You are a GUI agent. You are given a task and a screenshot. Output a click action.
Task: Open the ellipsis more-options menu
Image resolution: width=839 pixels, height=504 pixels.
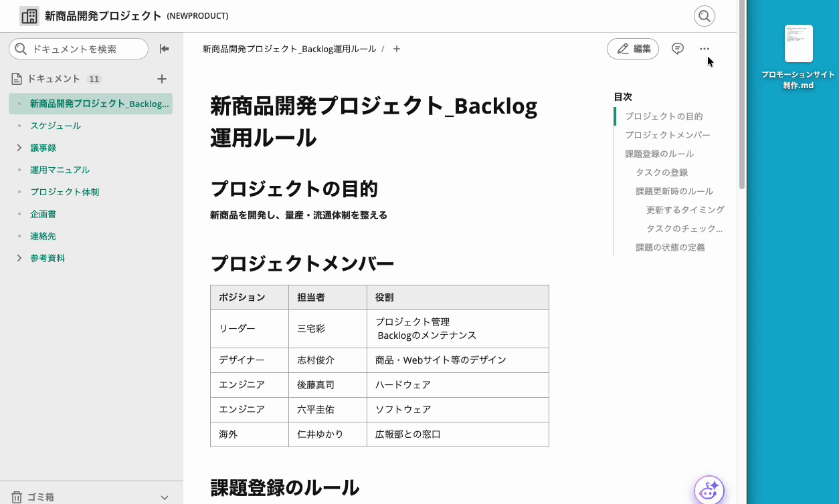[x=704, y=48]
